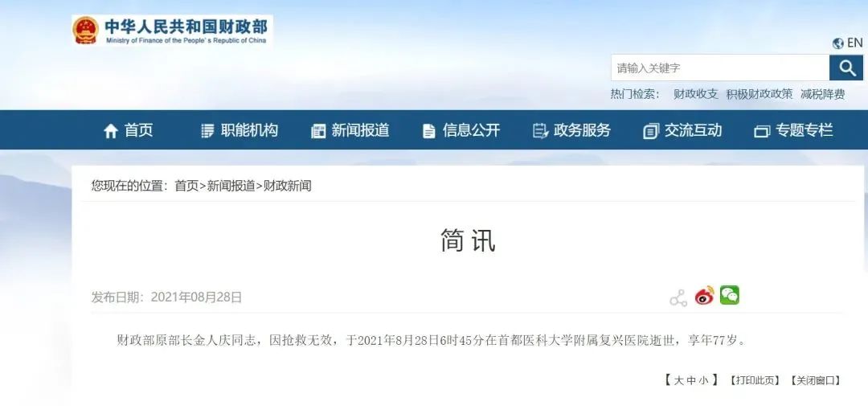Click 财政新闻 breadcrumb link
This screenshot has height=406, width=868.
point(287,186)
